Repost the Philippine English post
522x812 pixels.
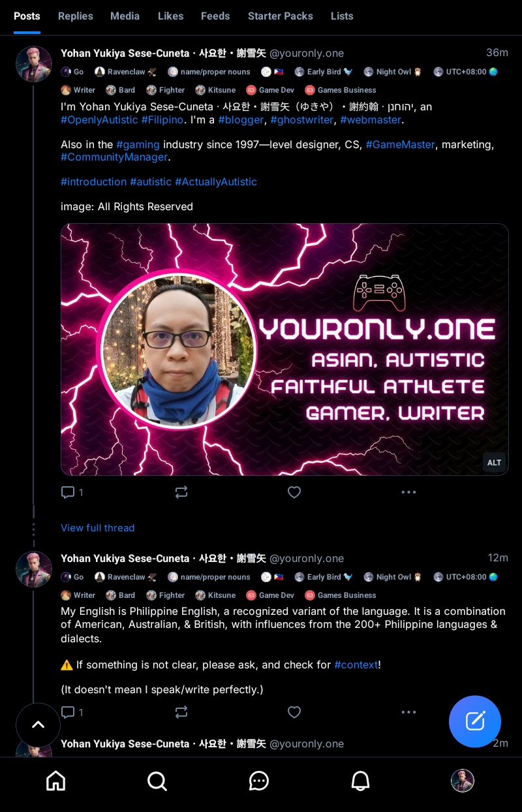point(181,712)
